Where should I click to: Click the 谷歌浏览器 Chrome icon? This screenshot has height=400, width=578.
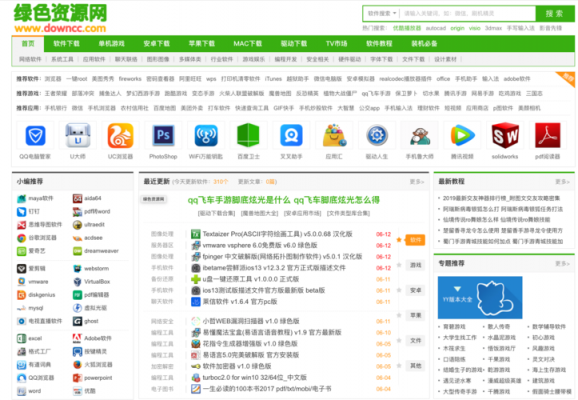[21, 238]
